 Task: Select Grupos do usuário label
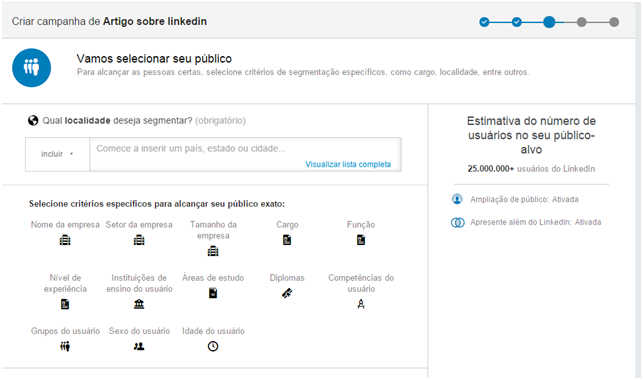(x=65, y=331)
